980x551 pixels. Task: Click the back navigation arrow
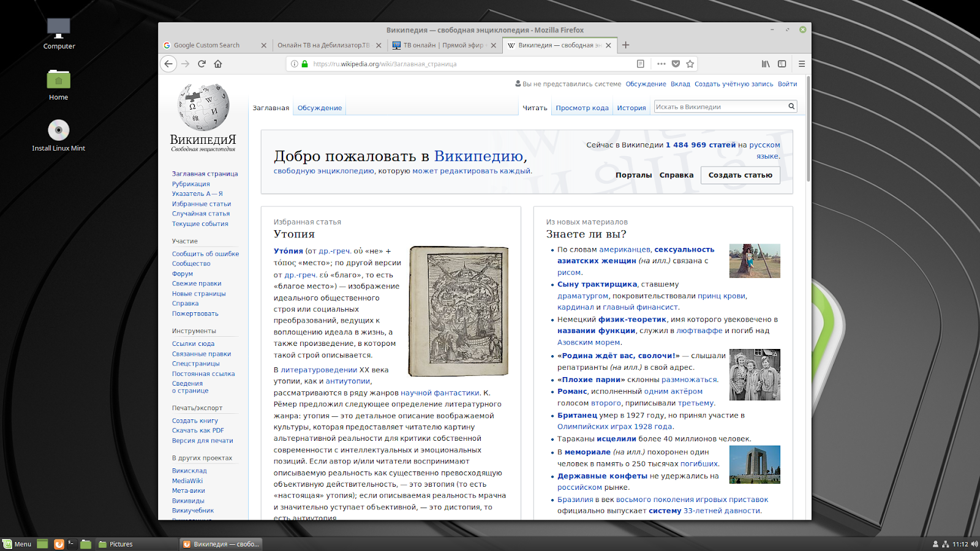tap(168, 64)
